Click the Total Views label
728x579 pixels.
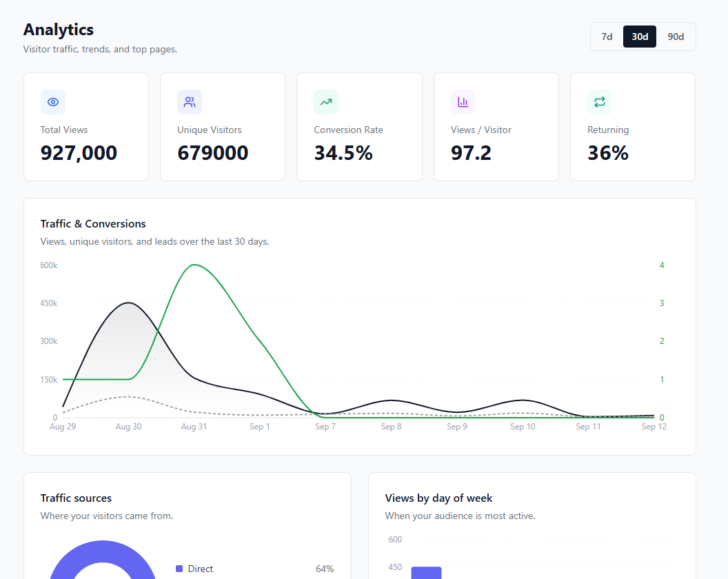(64, 130)
